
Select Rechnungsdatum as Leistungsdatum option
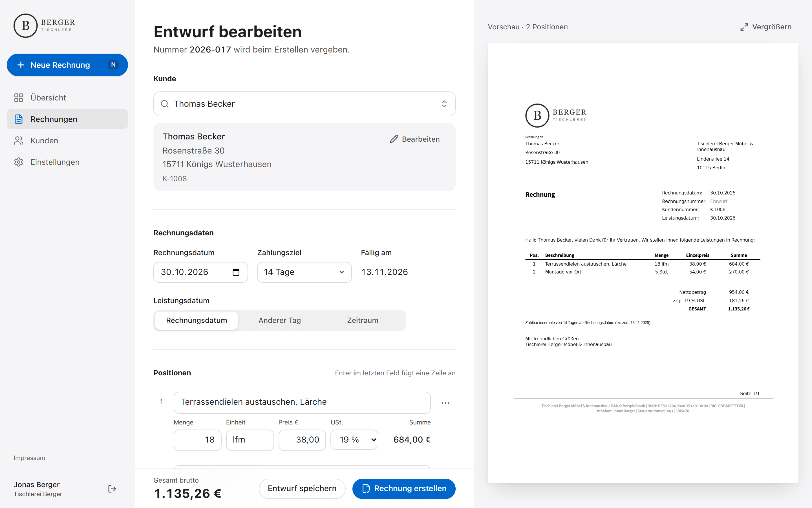coord(197,321)
